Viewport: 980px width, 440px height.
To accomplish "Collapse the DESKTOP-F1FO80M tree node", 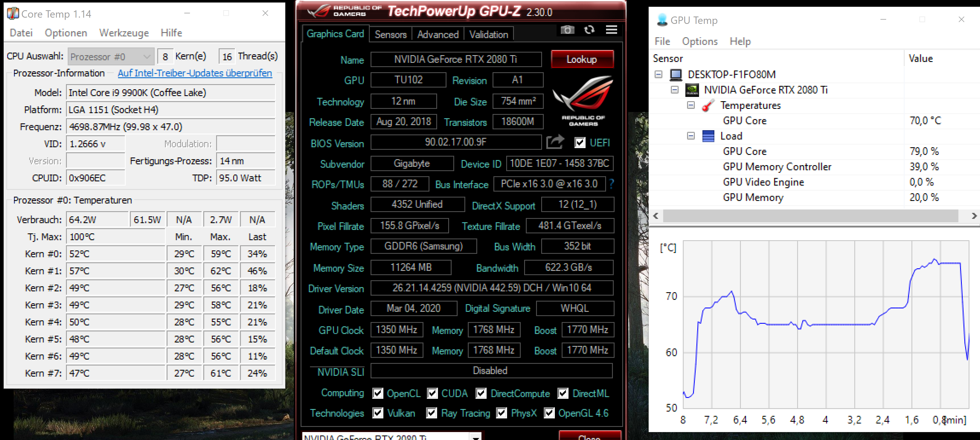I will (659, 74).
